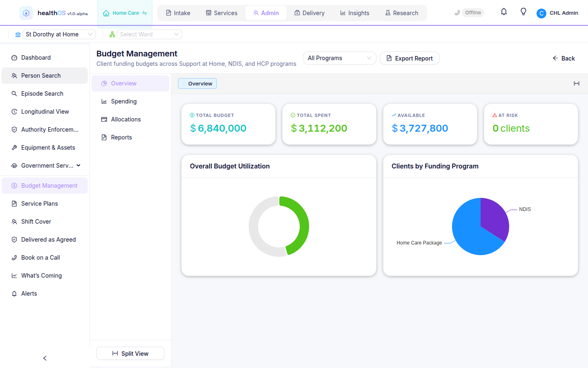Open the All Programs filter dropdown
The width and height of the screenshot is (588, 368).
click(339, 58)
